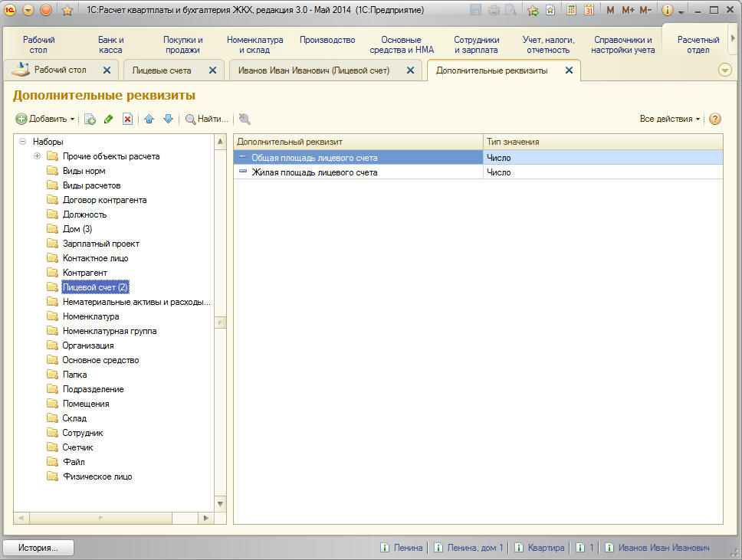
Task: Open the calendar icon
Action: pos(589,10)
